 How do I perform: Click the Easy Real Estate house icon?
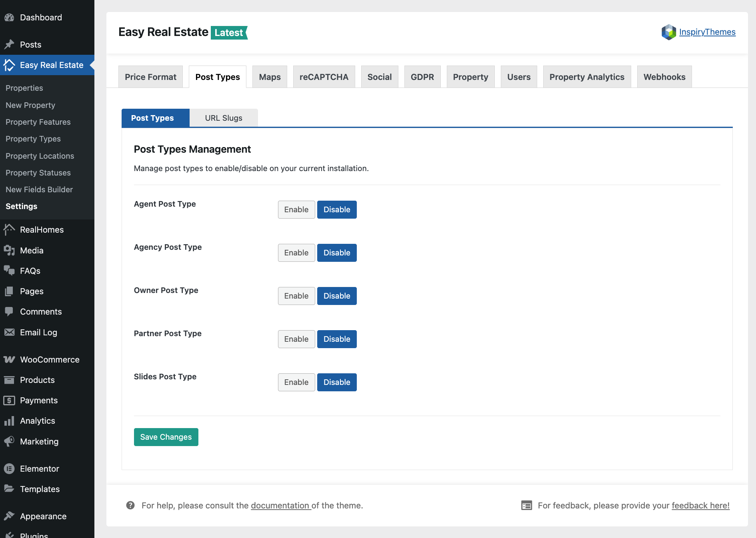coord(9,65)
